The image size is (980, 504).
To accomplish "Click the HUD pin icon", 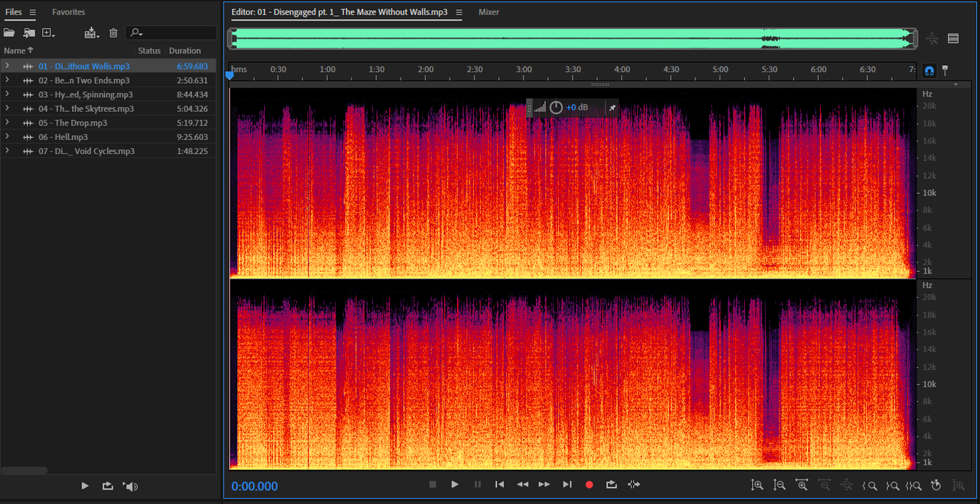I will pos(612,108).
